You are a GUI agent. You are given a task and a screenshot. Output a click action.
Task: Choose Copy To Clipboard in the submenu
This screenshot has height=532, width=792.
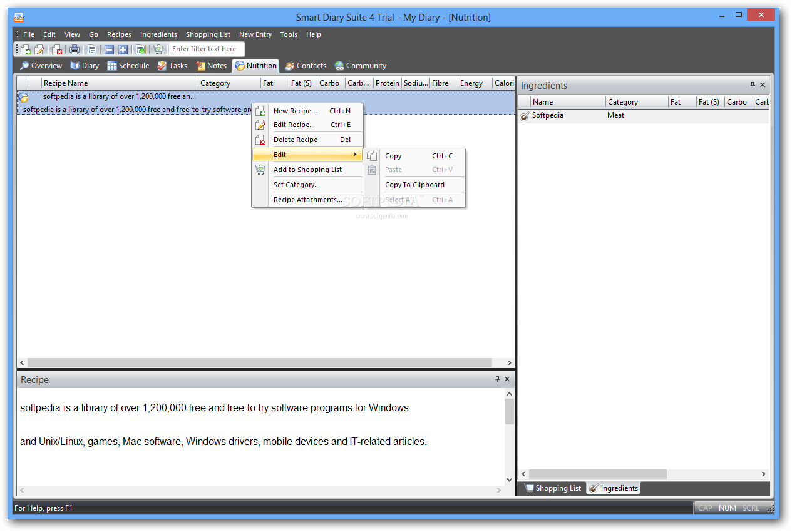click(x=414, y=185)
